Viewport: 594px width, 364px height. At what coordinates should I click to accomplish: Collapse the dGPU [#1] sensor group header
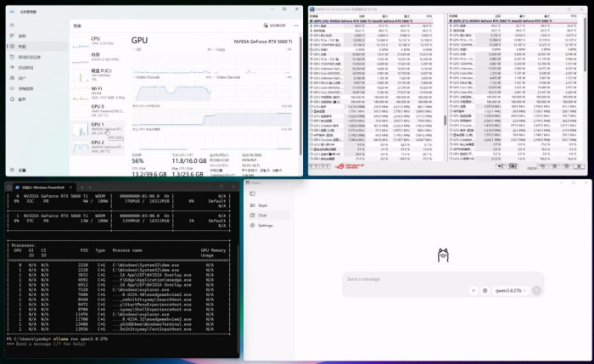[x=513, y=21]
